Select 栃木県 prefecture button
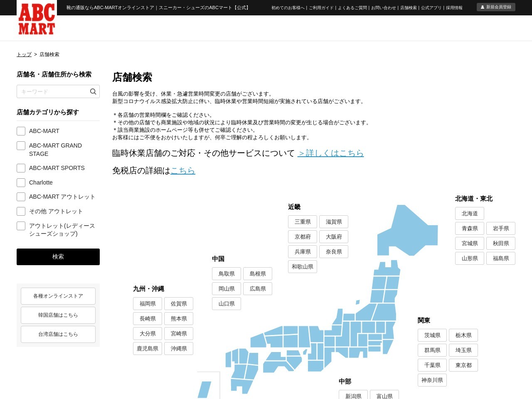532x399 pixels. [463, 335]
